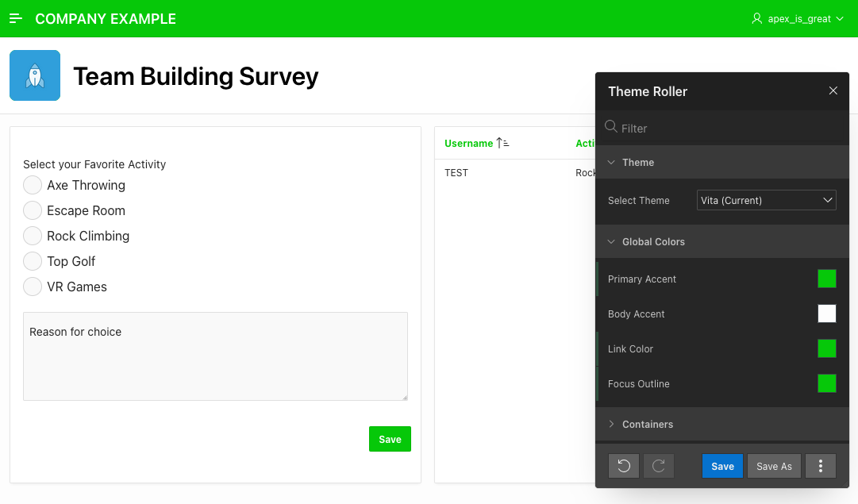Save the survey response
Image resolution: width=858 pixels, height=504 pixels.
(x=390, y=439)
